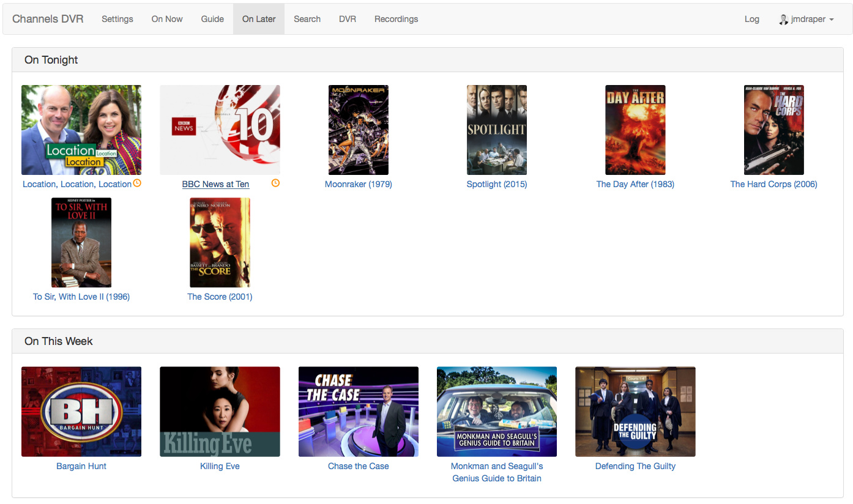
Task: Go to the Recordings tab
Action: point(396,19)
